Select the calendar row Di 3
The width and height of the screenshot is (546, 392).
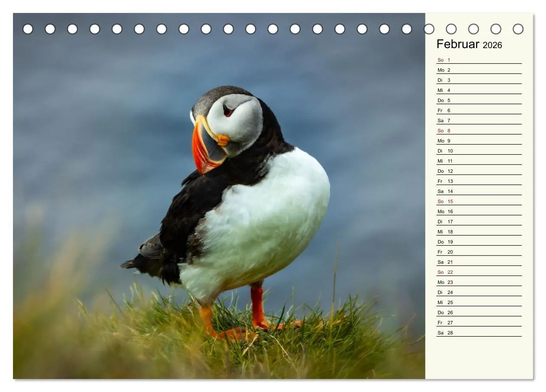pos(479,80)
